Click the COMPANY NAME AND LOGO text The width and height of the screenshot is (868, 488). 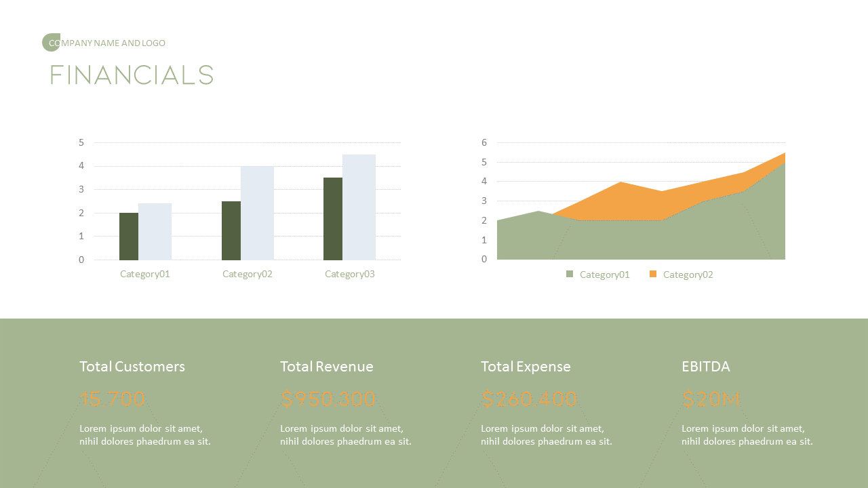[108, 43]
